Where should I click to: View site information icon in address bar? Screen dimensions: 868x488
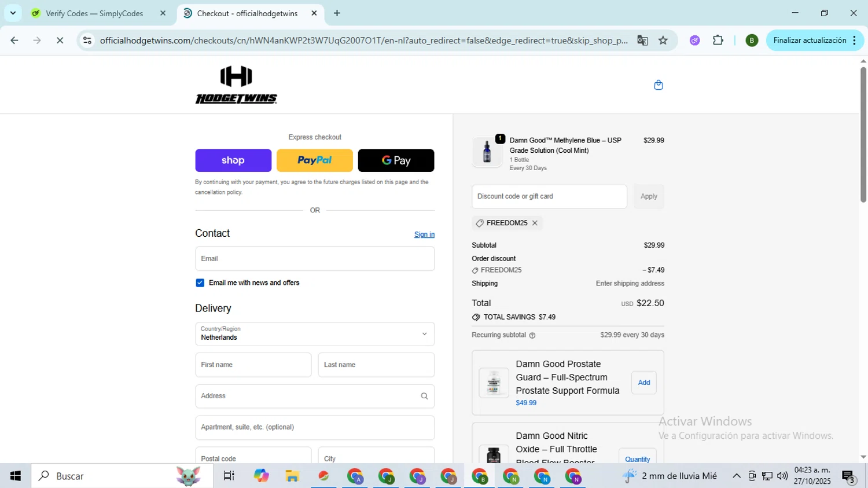pyautogui.click(x=87, y=41)
